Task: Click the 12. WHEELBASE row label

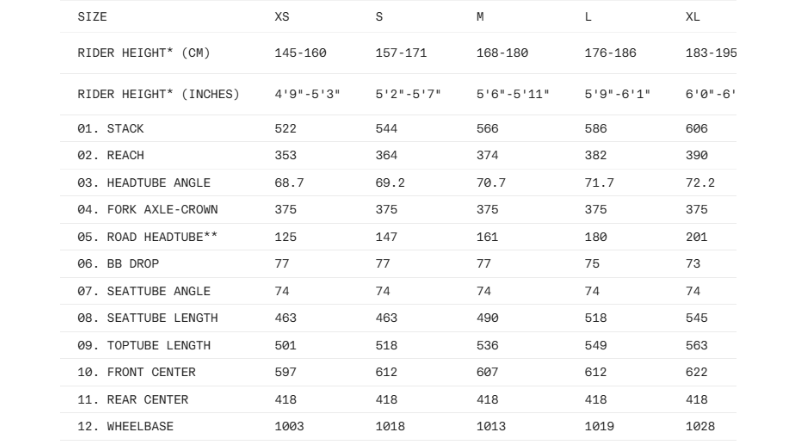Action: (125, 426)
